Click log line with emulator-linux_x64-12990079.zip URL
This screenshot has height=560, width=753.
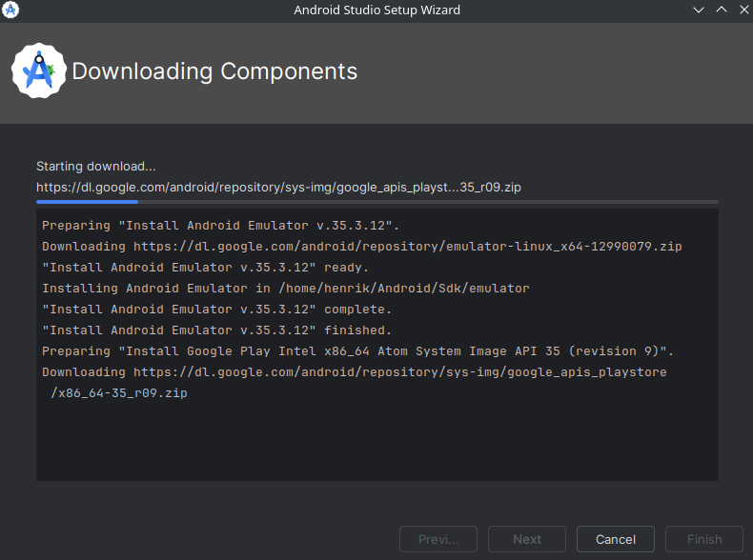pyautogui.click(x=362, y=246)
